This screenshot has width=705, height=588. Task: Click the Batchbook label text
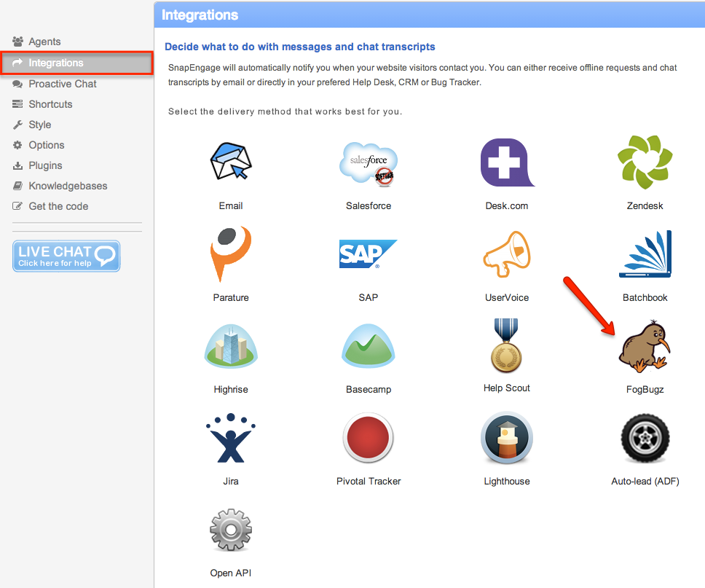(645, 297)
